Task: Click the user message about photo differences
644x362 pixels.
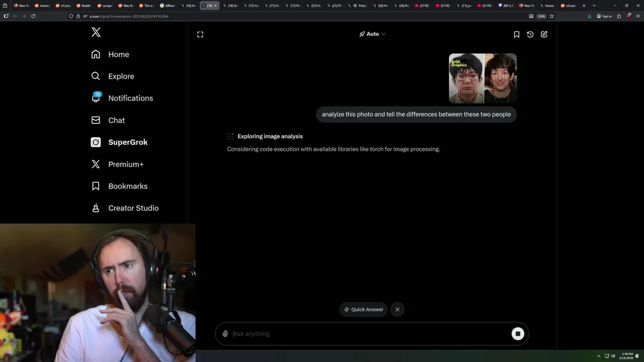Action: tap(416, 114)
